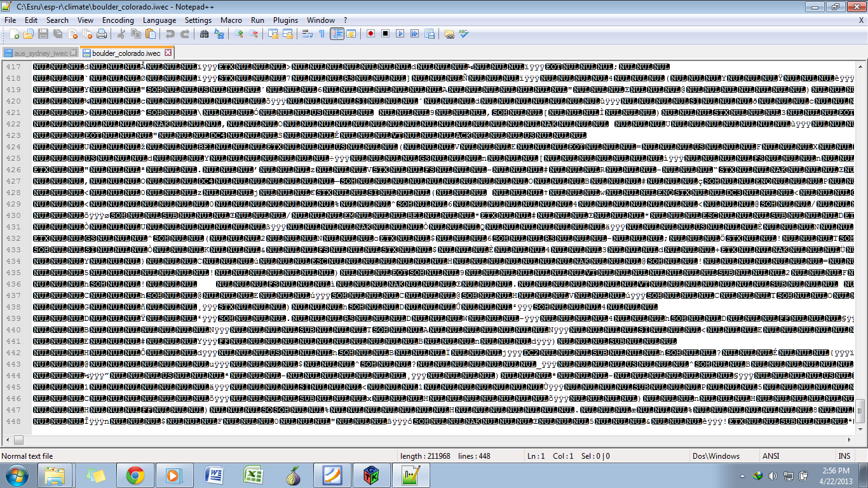Click the Find binoculars icon
868x488 pixels.
pos(204,34)
